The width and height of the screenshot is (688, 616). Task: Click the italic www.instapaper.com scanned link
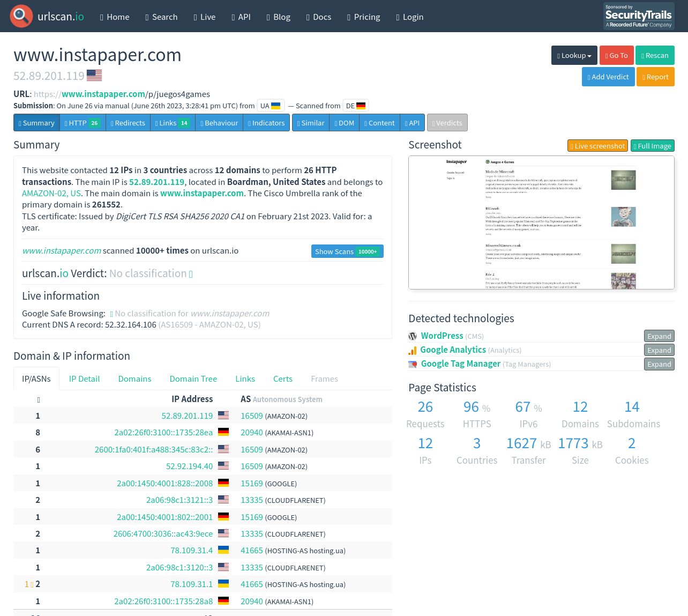pos(62,250)
